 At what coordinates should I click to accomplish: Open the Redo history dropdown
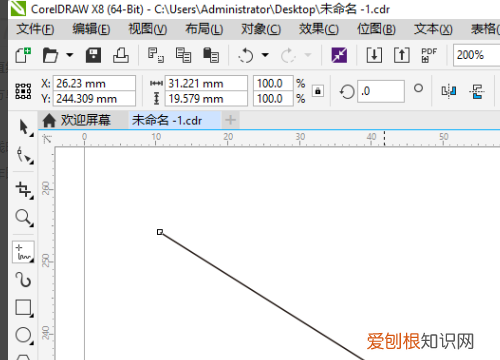click(308, 55)
